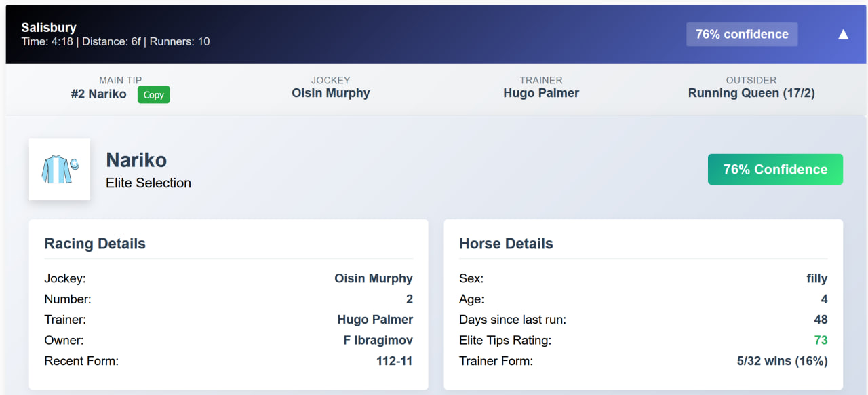Select the #2 Nariko main tip
Image resolution: width=868 pixels, height=395 pixels.
pyautogui.click(x=98, y=94)
